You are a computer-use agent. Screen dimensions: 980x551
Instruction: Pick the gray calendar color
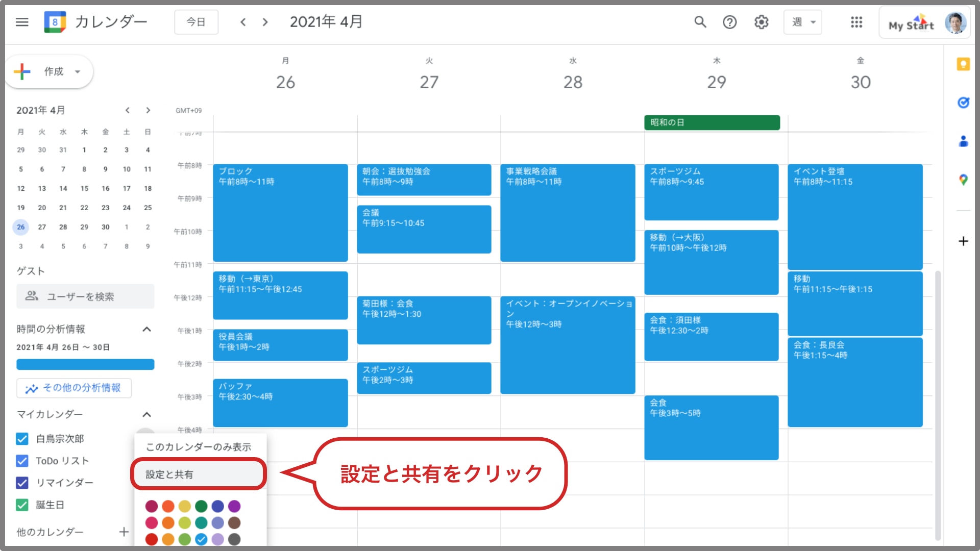tap(234, 539)
